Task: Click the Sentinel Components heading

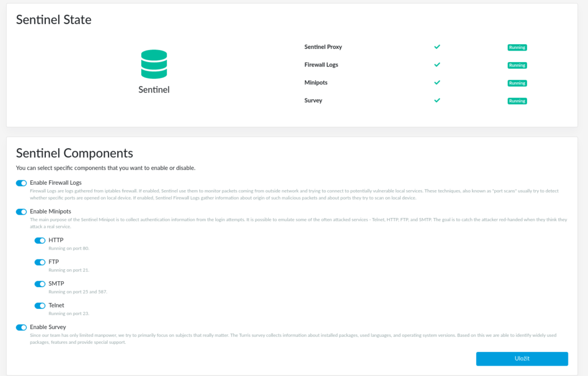Action: (75, 153)
